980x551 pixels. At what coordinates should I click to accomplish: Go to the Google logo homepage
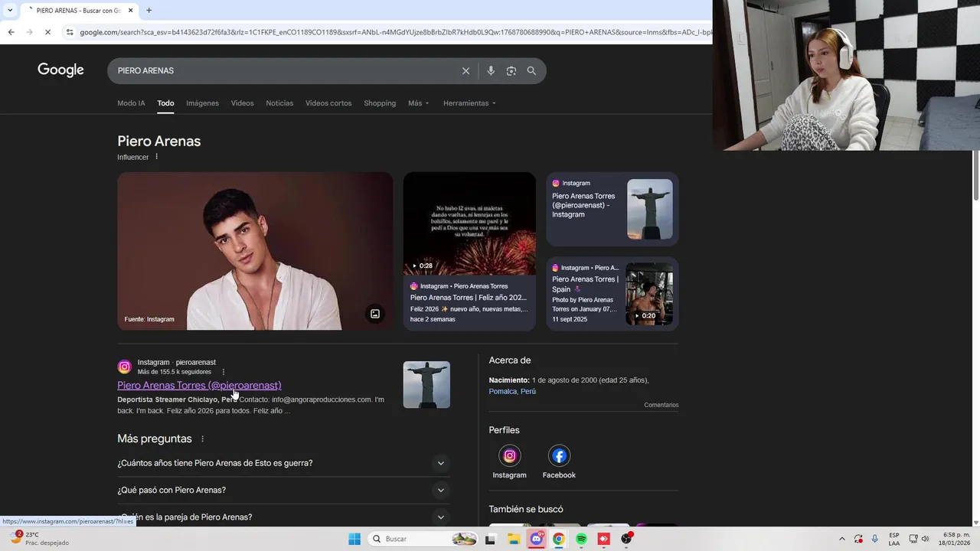click(60, 70)
